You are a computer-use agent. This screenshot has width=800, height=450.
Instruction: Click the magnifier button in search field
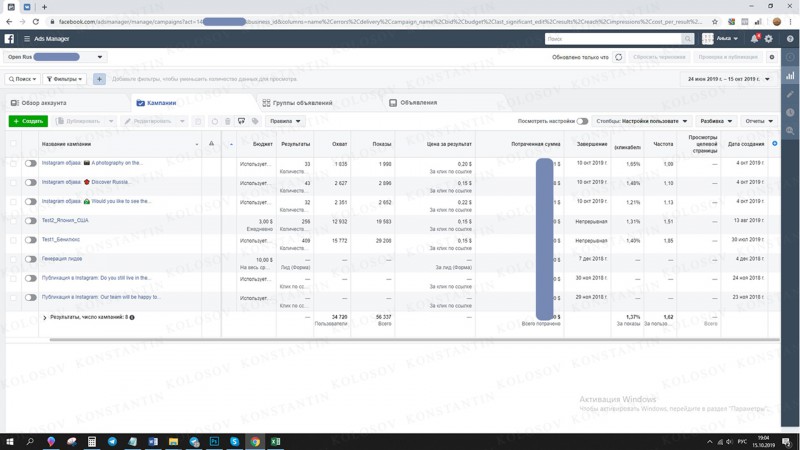[688, 39]
